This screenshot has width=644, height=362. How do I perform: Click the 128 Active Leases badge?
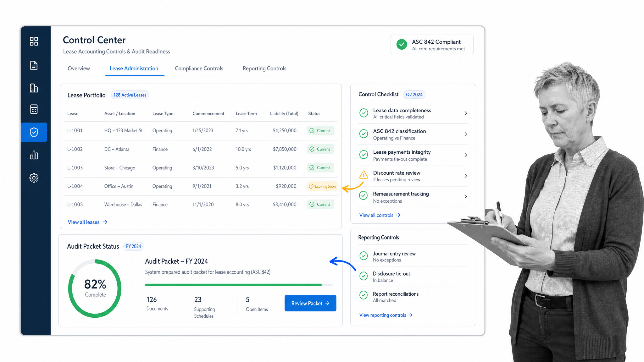(130, 95)
